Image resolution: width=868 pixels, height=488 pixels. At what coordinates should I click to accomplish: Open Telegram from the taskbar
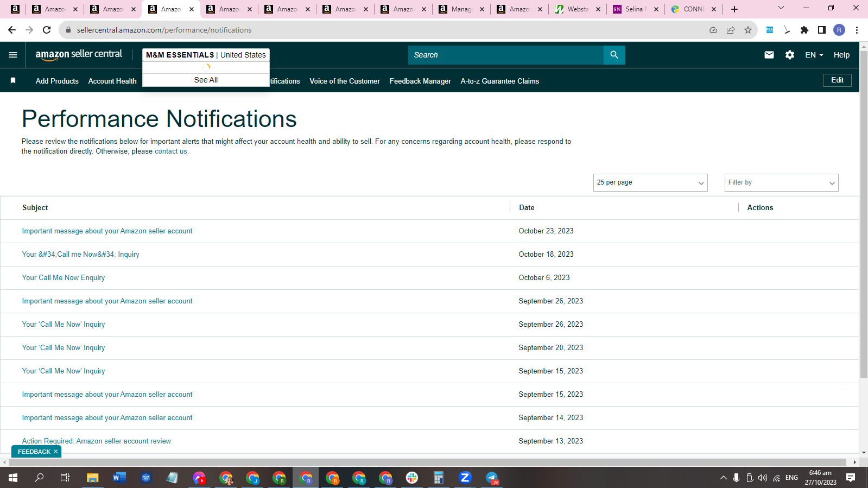click(x=492, y=478)
